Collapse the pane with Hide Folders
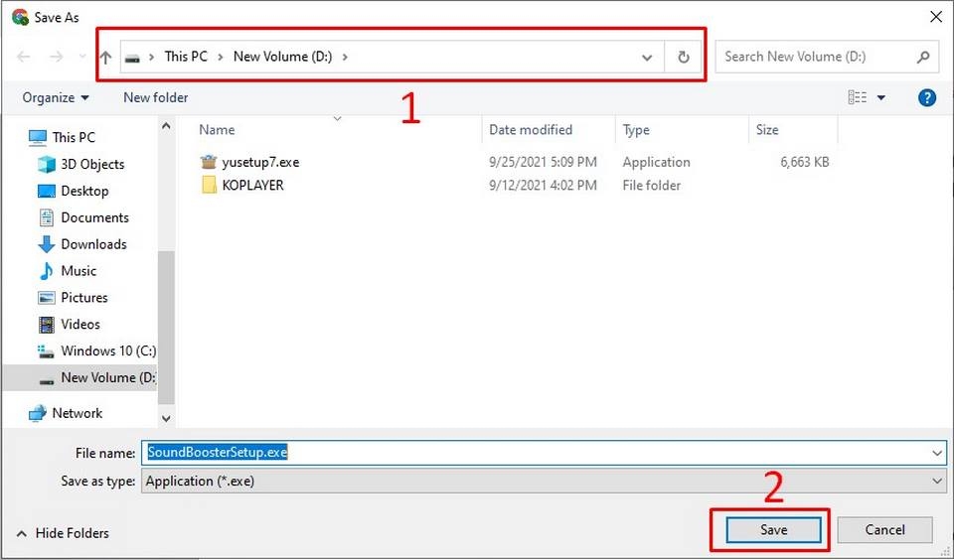Screen dimensions: 954x560 click(63, 533)
